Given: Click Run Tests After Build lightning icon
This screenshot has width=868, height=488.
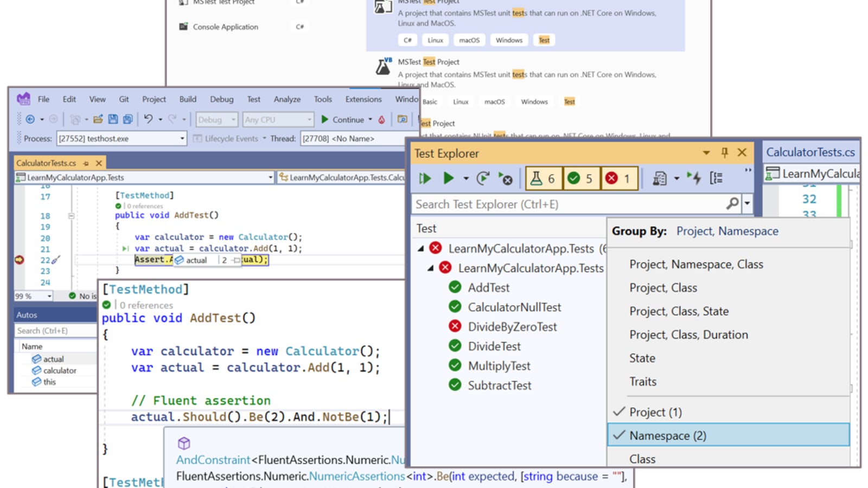Looking at the screenshot, I should (x=694, y=178).
